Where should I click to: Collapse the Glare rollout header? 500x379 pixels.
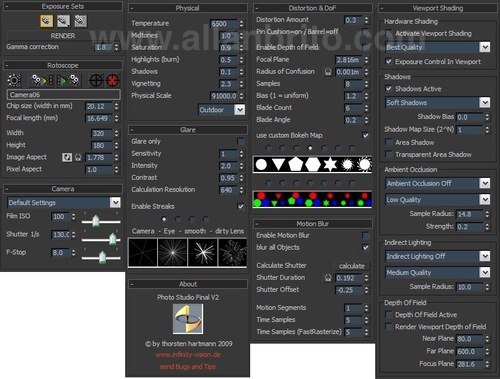[x=188, y=130]
